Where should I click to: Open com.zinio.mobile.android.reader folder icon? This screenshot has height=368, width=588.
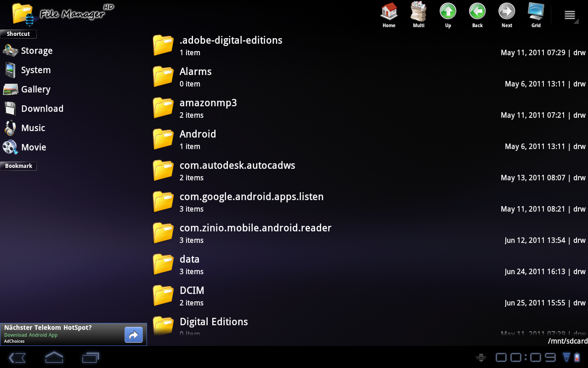163,233
